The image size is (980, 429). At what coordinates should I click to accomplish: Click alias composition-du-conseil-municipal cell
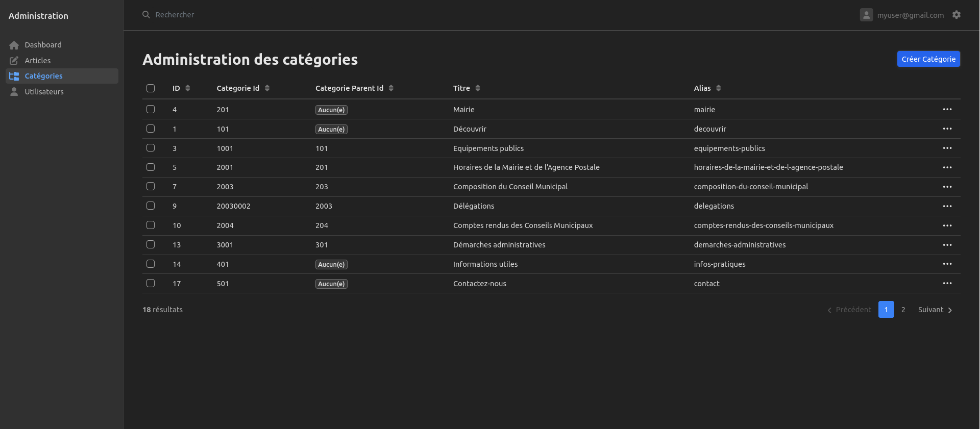pos(751,187)
